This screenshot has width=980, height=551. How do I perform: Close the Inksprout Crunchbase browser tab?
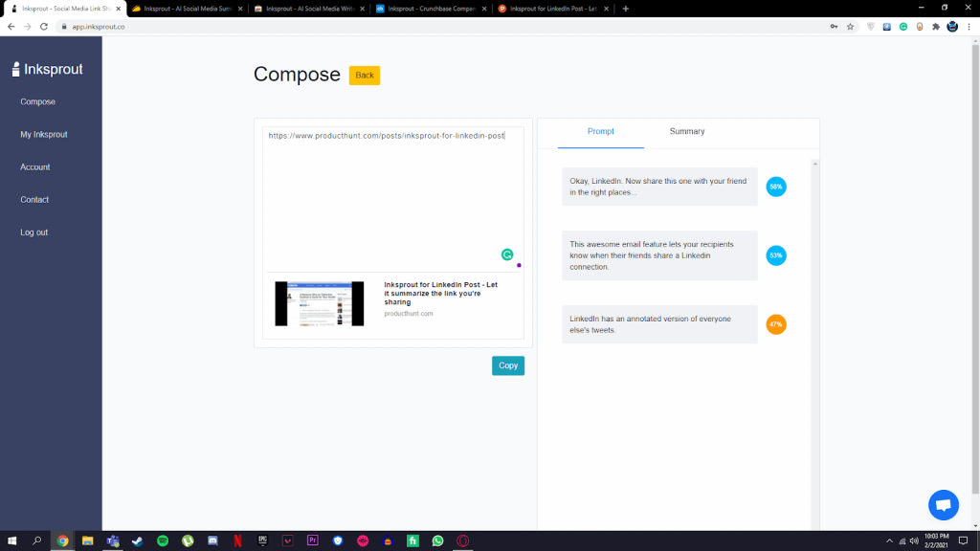tap(483, 9)
